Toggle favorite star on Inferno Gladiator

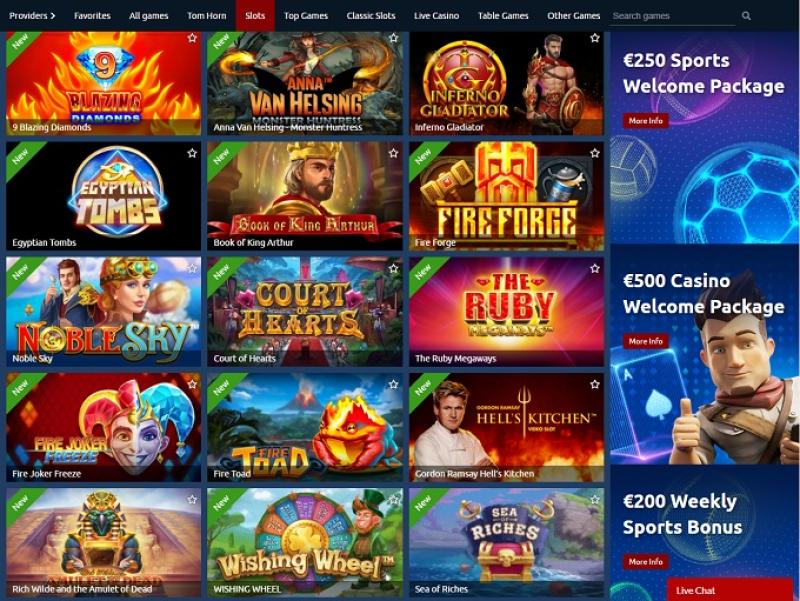pyautogui.click(x=594, y=38)
